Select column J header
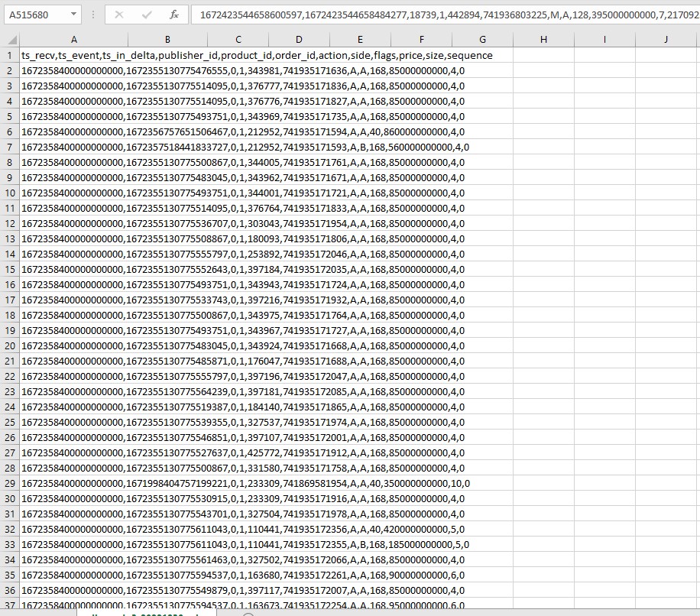The image size is (700, 616). (x=666, y=40)
